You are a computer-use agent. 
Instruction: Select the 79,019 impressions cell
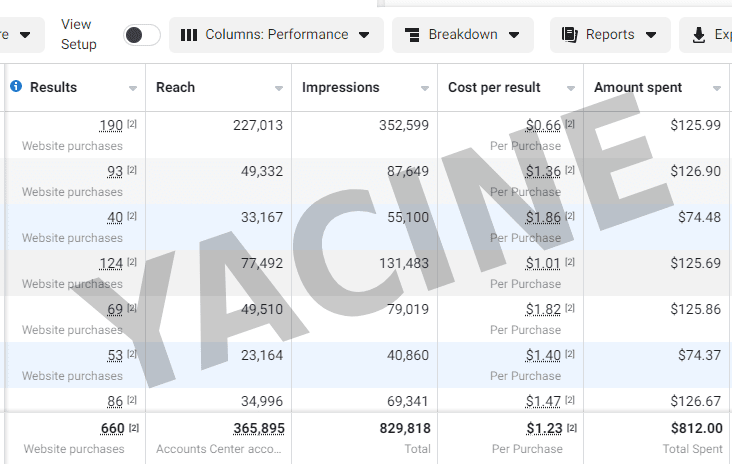pyautogui.click(x=408, y=309)
